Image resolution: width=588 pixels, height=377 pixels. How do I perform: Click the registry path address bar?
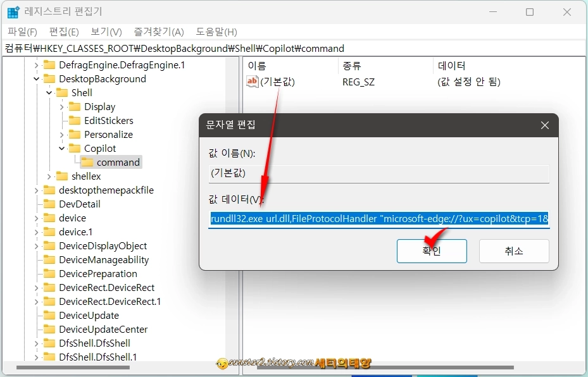pos(294,49)
